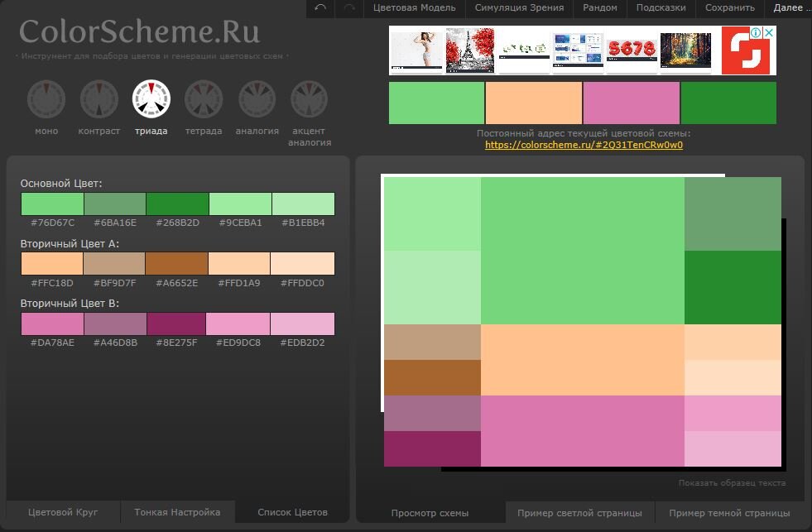The width and height of the screenshot is (812, 532).
Task: Click the #76D67C hex code label
Action: 52,223
